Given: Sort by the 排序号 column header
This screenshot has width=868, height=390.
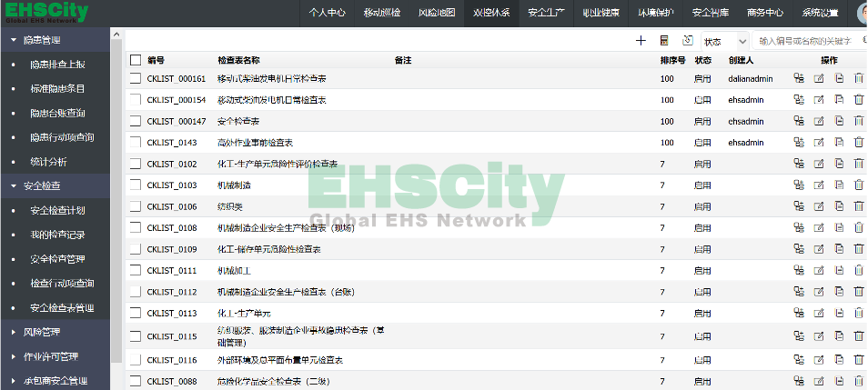Looking at the screenshot, I should pos(672,60).
